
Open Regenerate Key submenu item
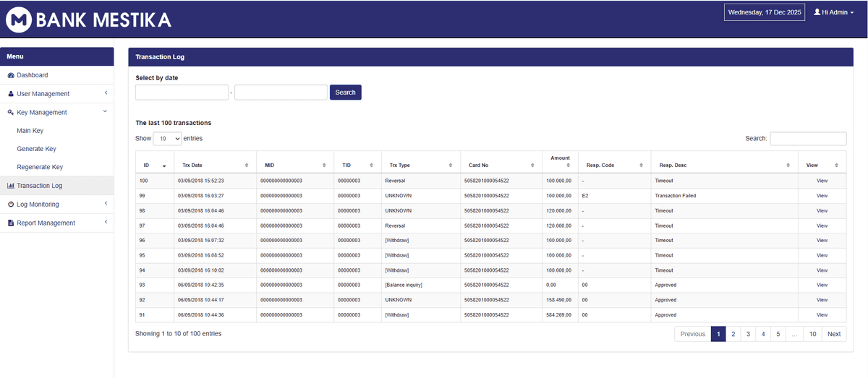click(x=40, y=167)
